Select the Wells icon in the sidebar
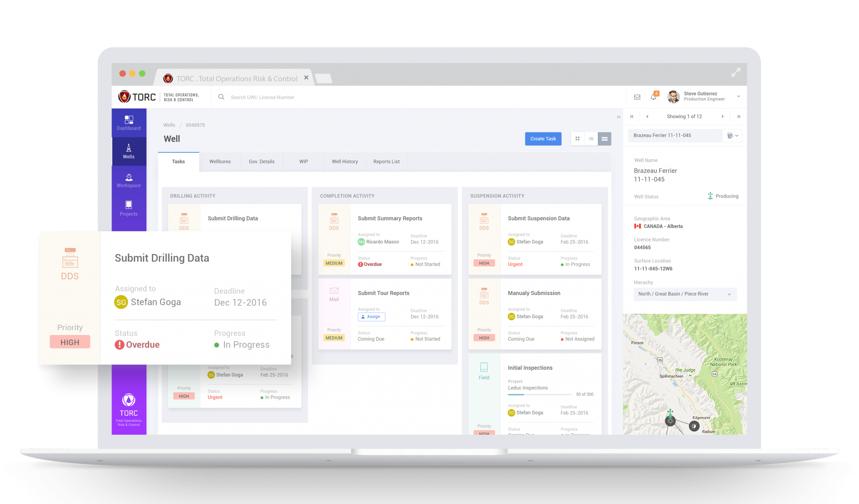Viewport: 859px width, 504px height. 129,151
